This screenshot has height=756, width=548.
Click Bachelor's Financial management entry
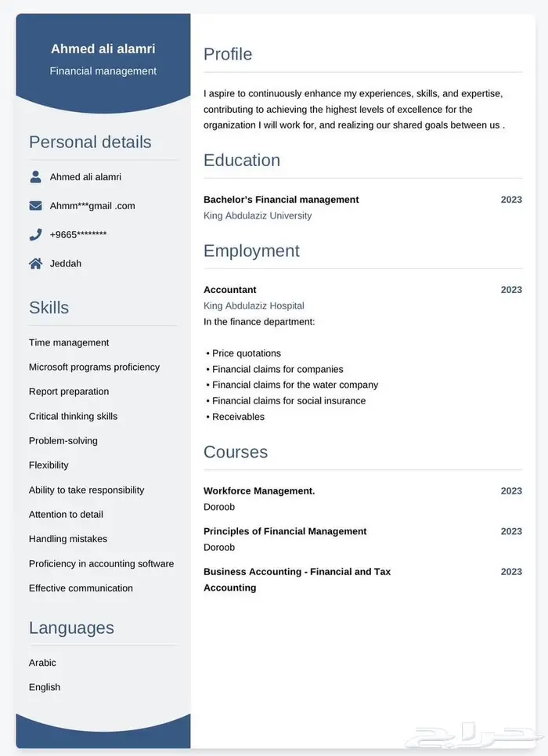[281, 200]
